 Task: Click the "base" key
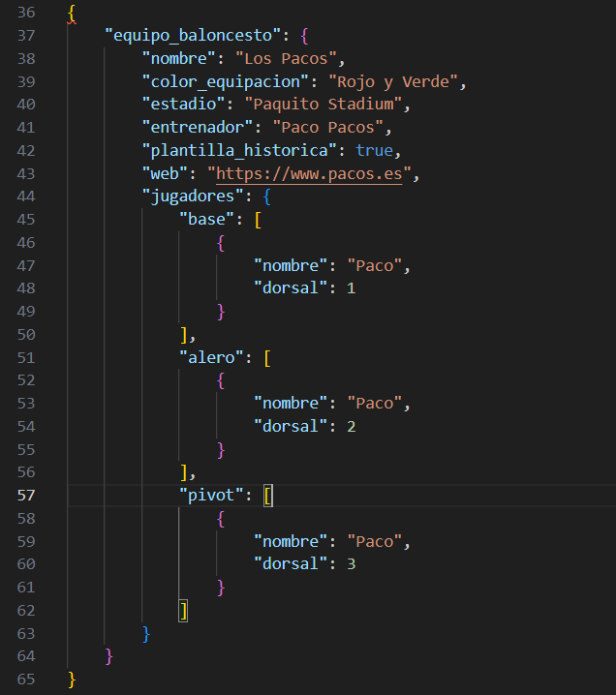coord(206,220)
